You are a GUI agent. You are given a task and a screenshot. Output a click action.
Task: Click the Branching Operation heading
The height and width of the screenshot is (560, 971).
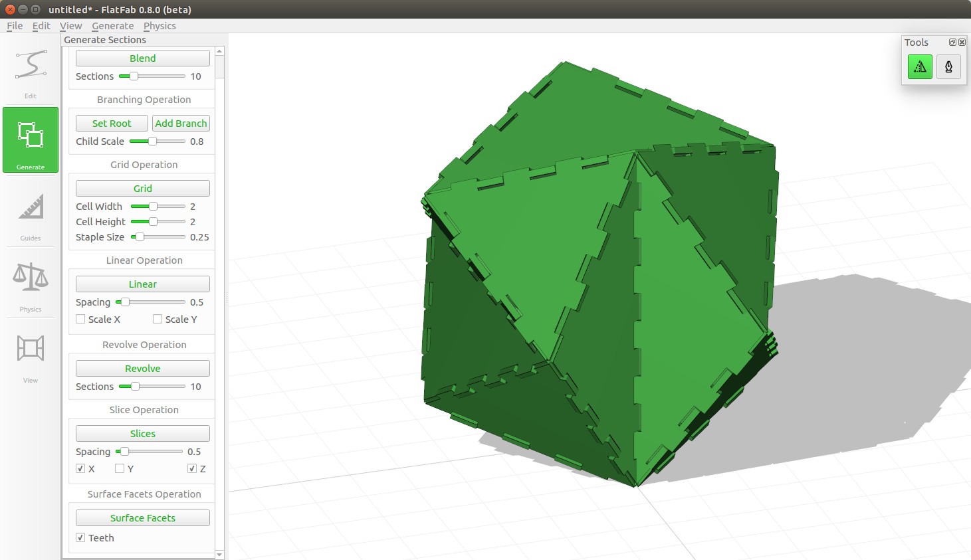pyautogui.click(x=144, y=100)
